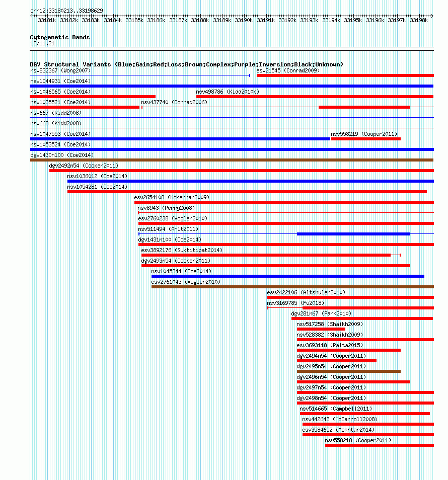Open nsv511494 (Arlt2011) label
The image size is (448, 480).
(168, 229)
